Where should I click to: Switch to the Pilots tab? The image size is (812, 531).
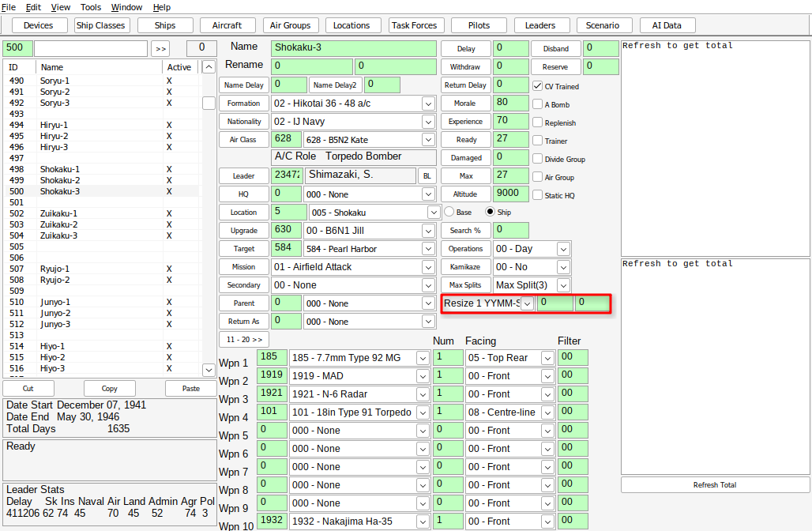pos(479,25)
